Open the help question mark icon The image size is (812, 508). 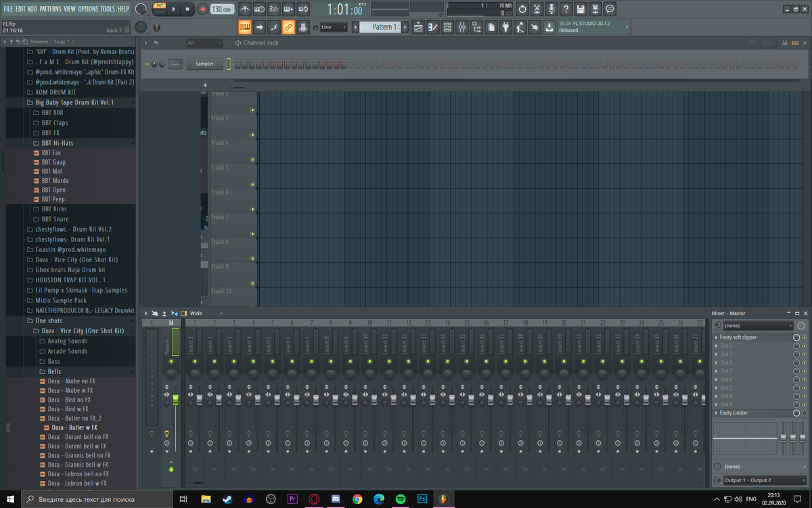point(566,9)
